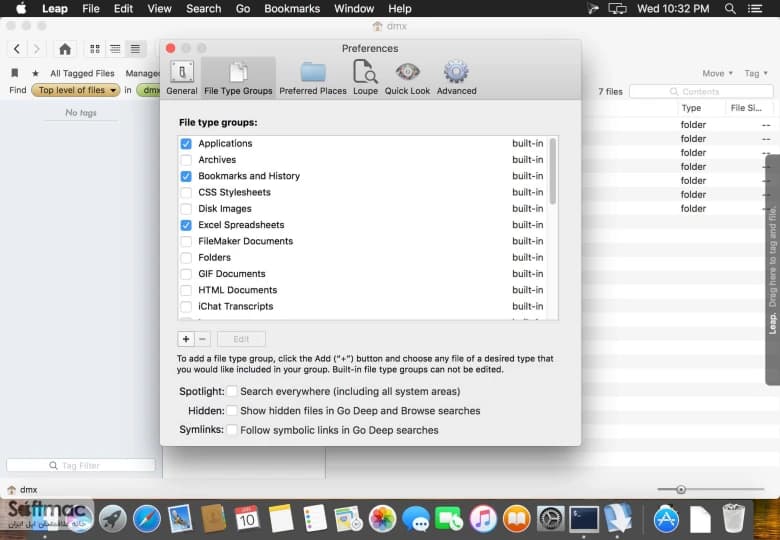This screenshot has width=780, height=540.
Task: Enable Follow symbolic links option
Action: tap(232, 430)
